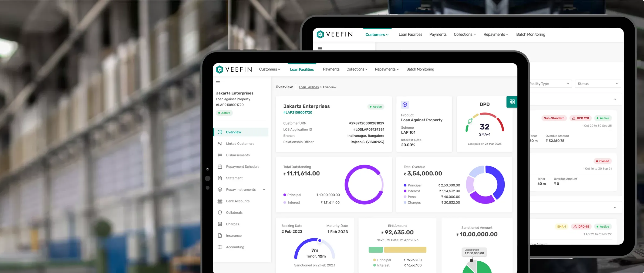This screenshot has width=644, height=273.
Task: Click the product cube icon above Product
Action: pos(405,105)
